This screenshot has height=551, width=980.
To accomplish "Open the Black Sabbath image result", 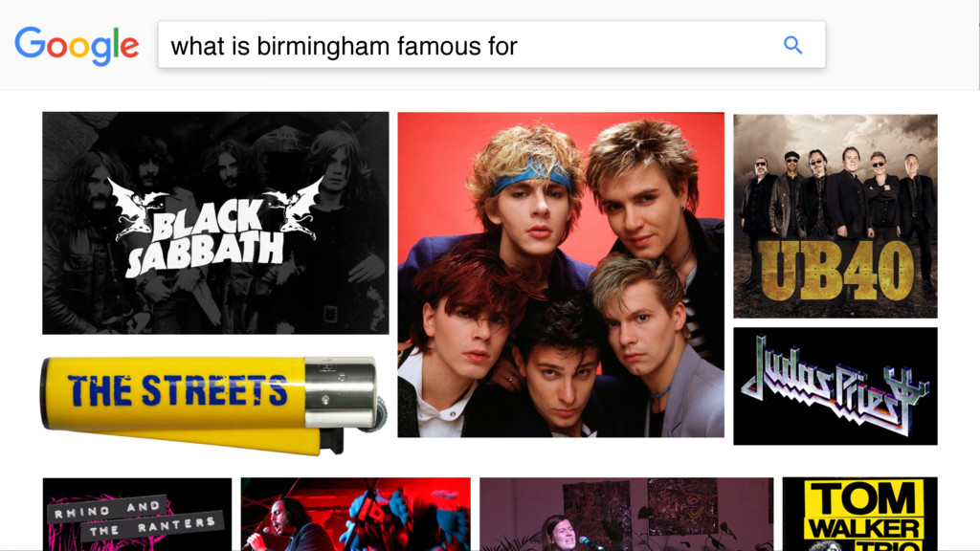I will 215,223.
